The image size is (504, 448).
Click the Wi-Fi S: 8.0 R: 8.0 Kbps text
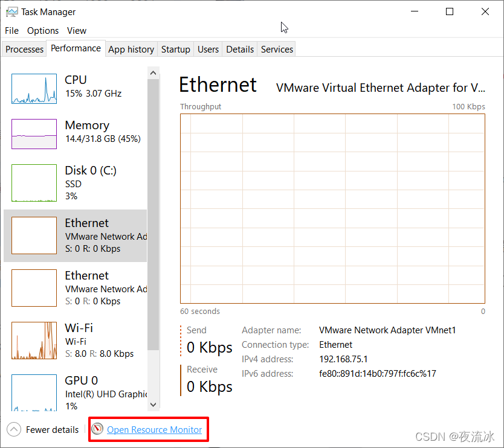(99, 354)
